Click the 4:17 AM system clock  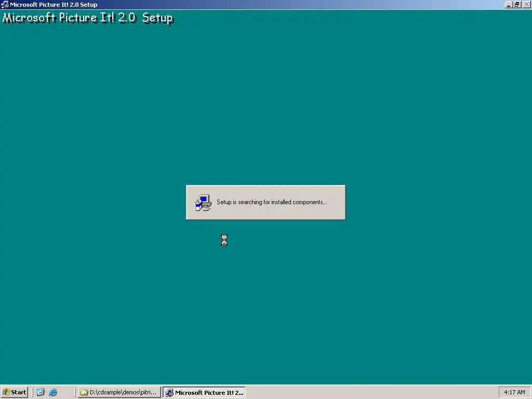(x=514, y=392)
